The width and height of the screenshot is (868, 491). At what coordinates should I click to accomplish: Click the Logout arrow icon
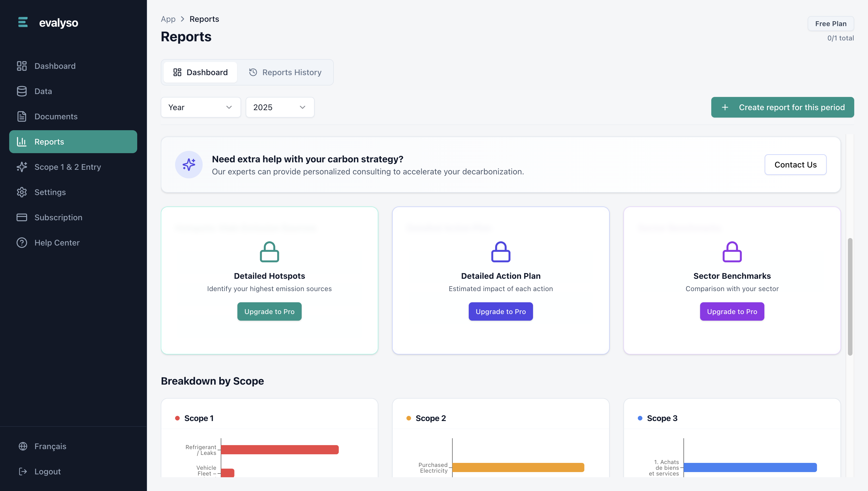(x=23, y=471)
